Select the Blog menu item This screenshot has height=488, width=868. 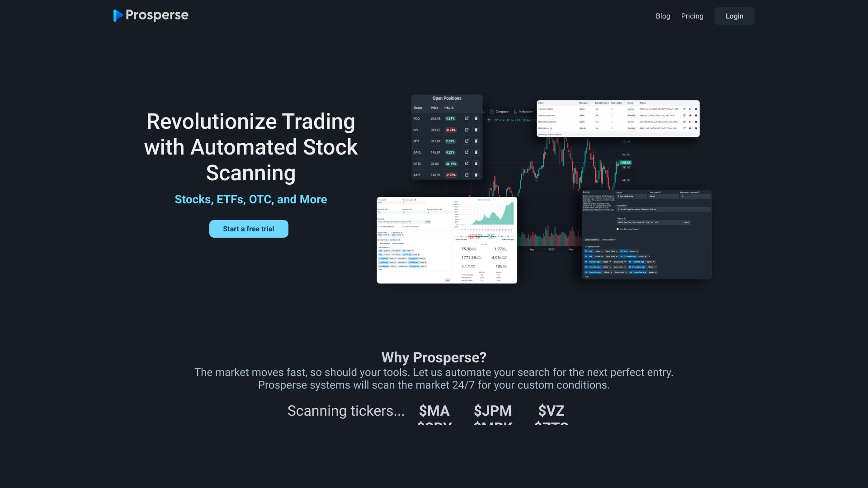click(x=663, y=16)
